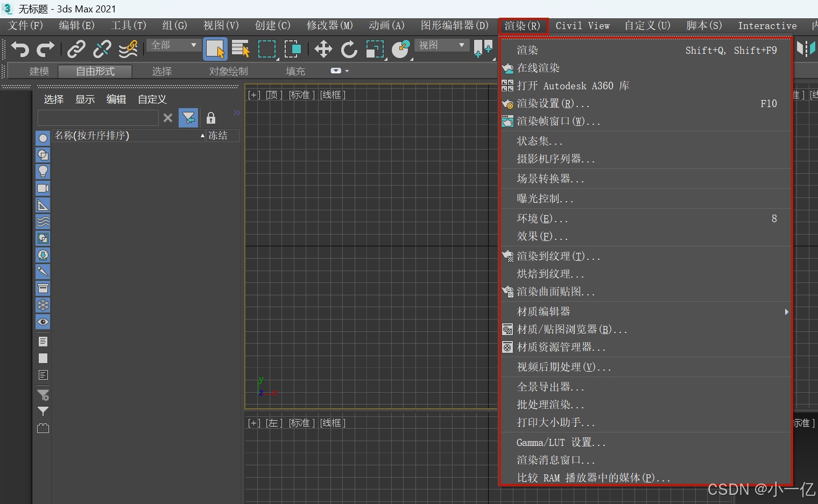
Task: Open 材质/贴图浏览器(B)... entry
Action: point(646,329)
